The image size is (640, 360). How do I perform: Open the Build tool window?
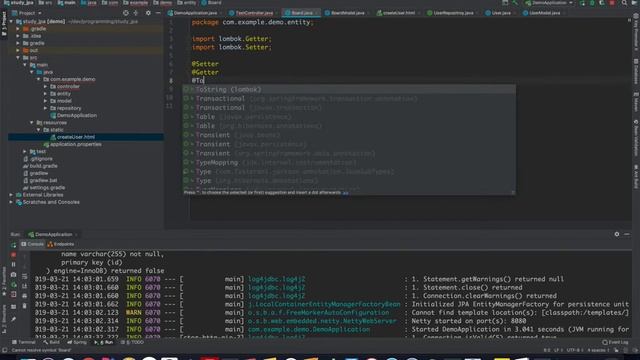pyautogui.click(x=52, y=342)
